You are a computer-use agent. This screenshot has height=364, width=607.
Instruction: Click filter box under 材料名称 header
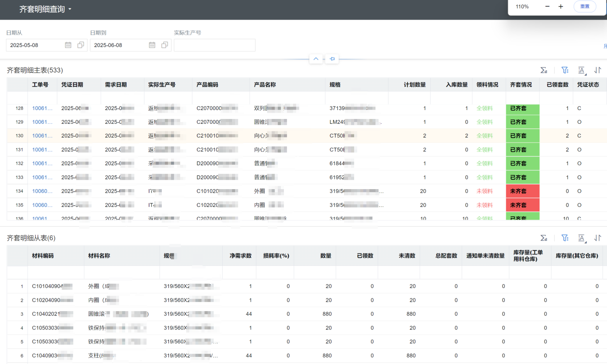(122, 272)
